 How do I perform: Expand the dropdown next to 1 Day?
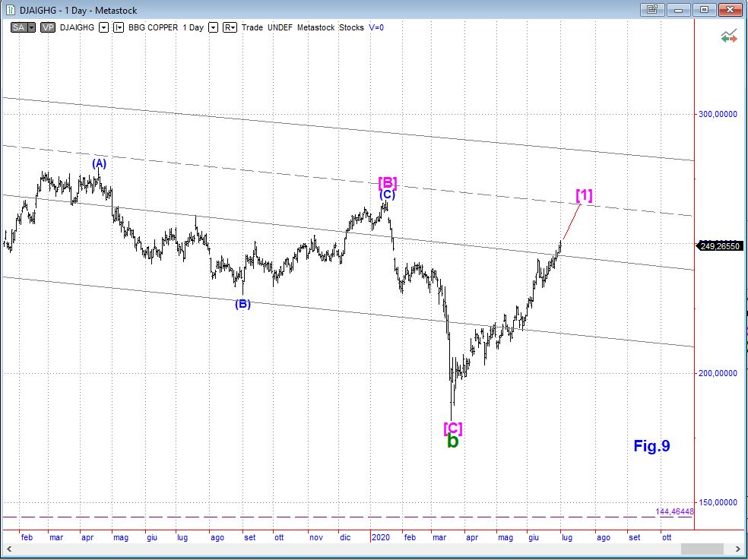214,27
